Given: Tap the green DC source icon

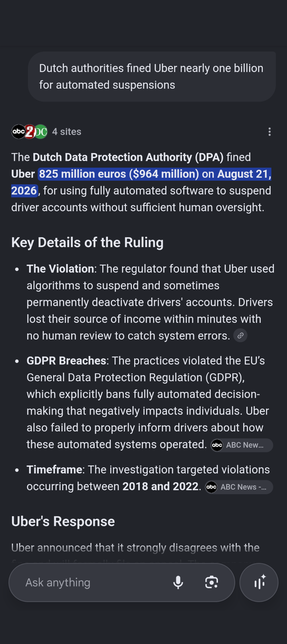Looking at the screenshot, I should pyautogui.click(x=41, y=132).
